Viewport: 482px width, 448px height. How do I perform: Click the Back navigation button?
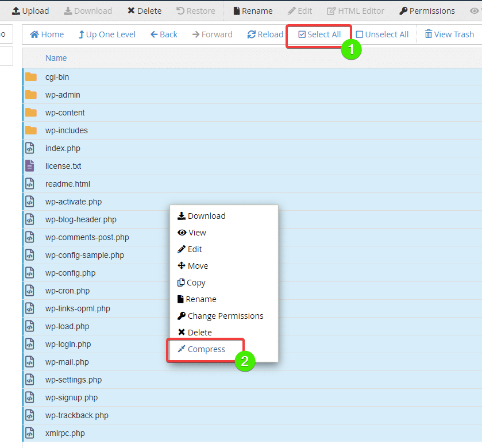pyautogui.click(x=164, y=34)
